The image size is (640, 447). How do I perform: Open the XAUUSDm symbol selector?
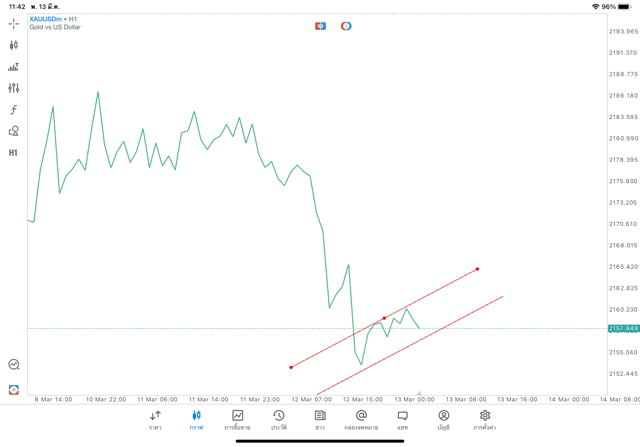point(45,19)
